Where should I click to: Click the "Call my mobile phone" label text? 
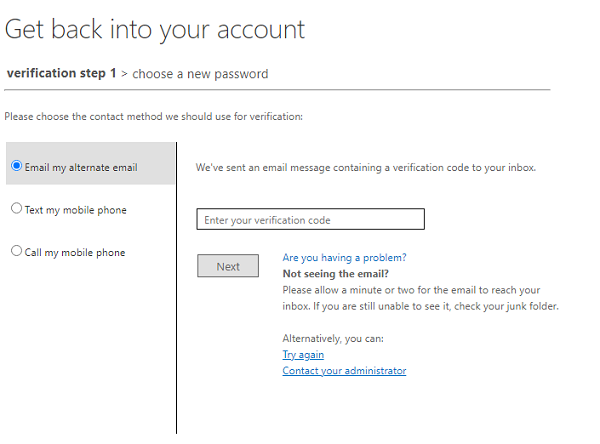pos(75,253)
